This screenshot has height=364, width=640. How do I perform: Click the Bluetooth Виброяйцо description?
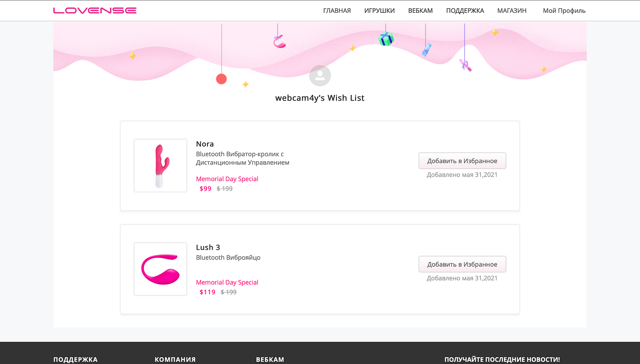click(x=228, y=258)
